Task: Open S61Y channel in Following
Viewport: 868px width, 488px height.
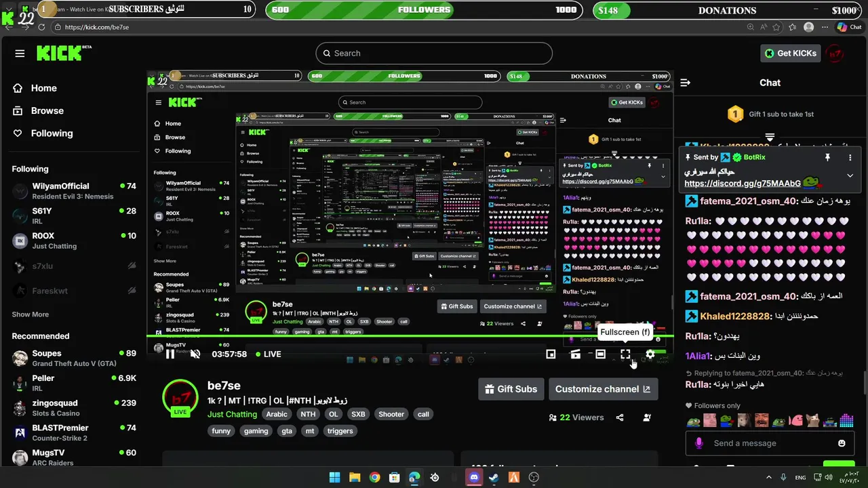Action: click(x=74, y=216)
